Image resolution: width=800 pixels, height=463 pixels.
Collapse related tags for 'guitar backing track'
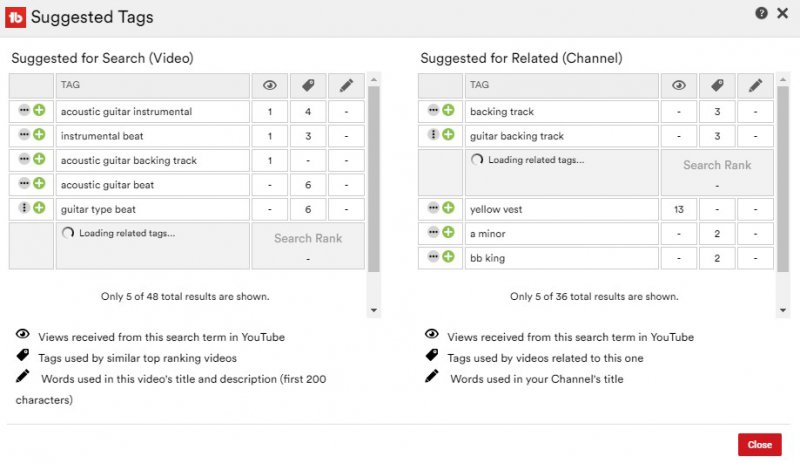(434, 135)
